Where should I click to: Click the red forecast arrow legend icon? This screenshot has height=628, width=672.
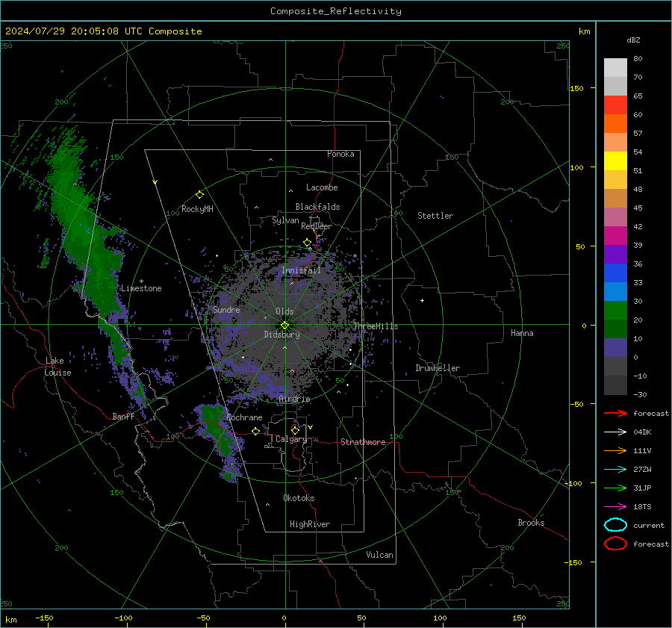[615, 413]
